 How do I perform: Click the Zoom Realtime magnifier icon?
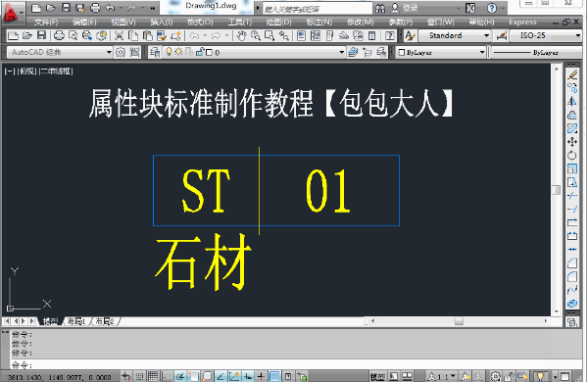(256, 35)
